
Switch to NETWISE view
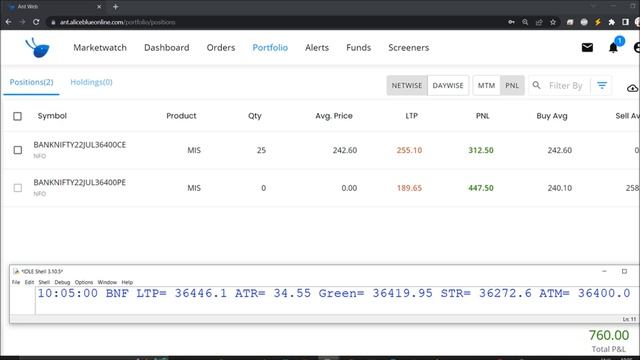407,85
